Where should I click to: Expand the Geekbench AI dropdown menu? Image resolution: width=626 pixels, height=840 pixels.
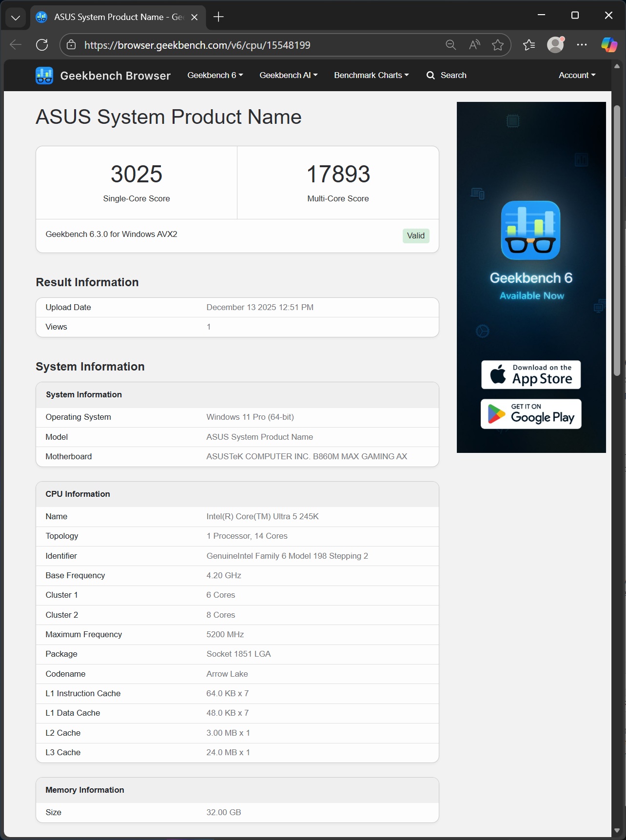point(288,75)
